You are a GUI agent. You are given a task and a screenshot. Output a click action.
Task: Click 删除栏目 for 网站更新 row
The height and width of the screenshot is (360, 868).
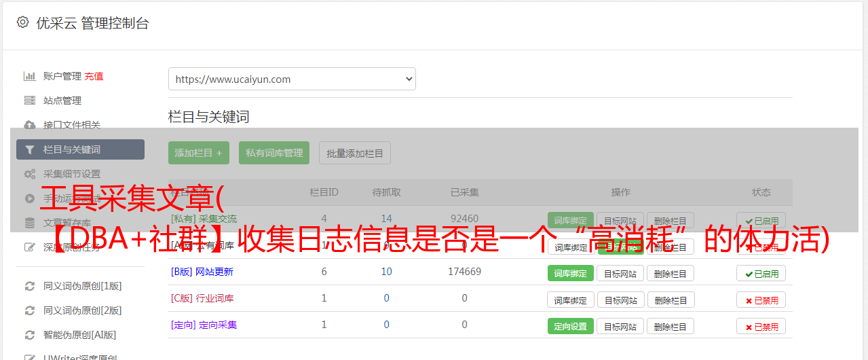[671, 273]
